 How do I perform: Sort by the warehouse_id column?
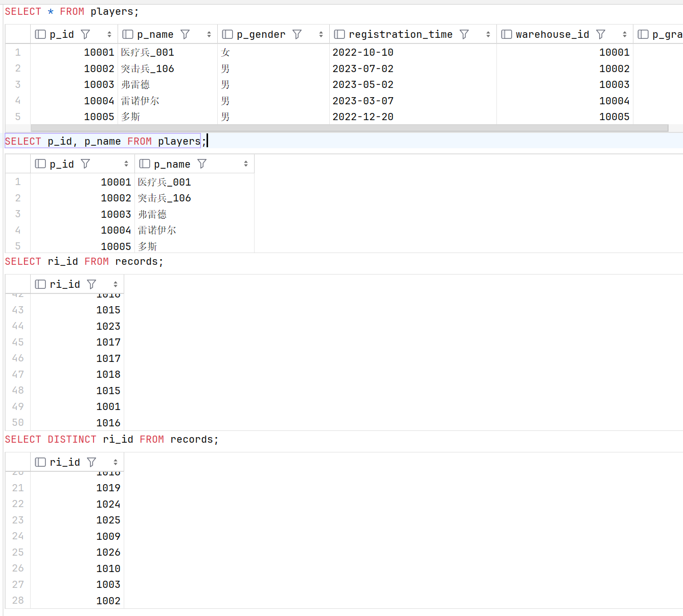[625, 34]
